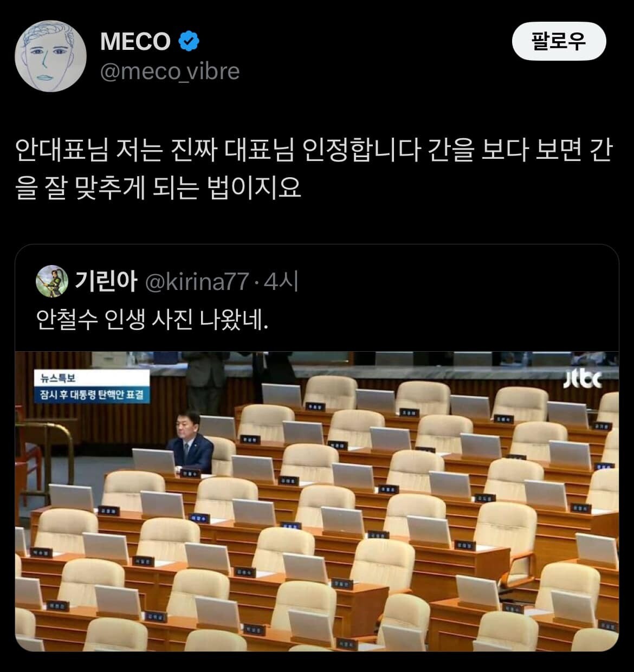The height and width of the screenshot is (672, 634).
Task: Click the main post text starting with 안대표님
Action: (x=314, y=169)
